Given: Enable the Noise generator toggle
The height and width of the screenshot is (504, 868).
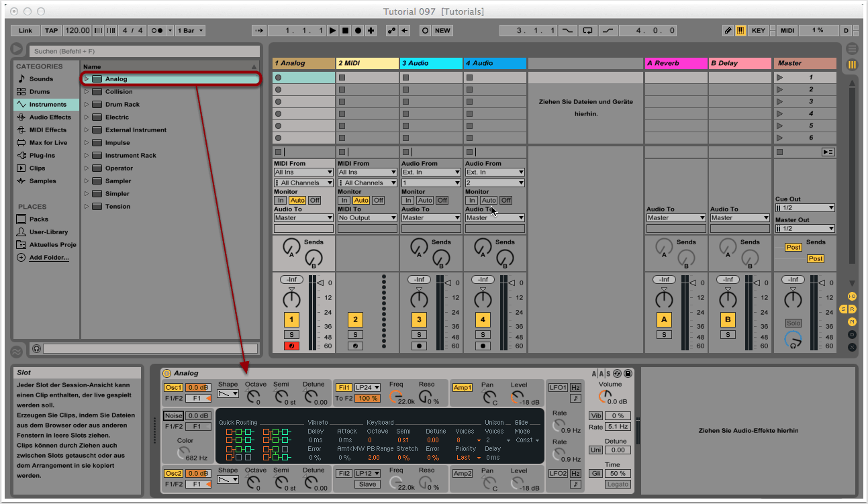Looking at the screenshot, I should tap(174, 416).
